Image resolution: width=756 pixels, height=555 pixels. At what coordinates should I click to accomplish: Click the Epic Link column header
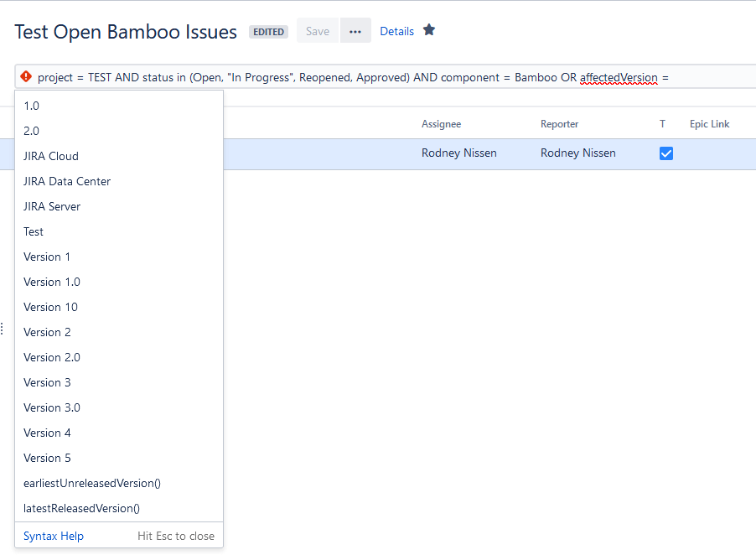[709, 124]
